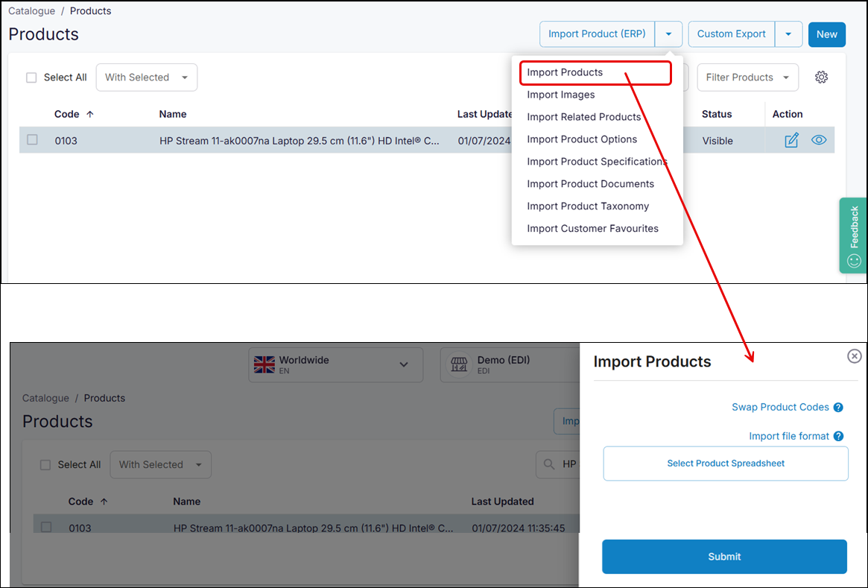
Task: Click the eye icon to view product 0103
Action: [x=819, y=140]
